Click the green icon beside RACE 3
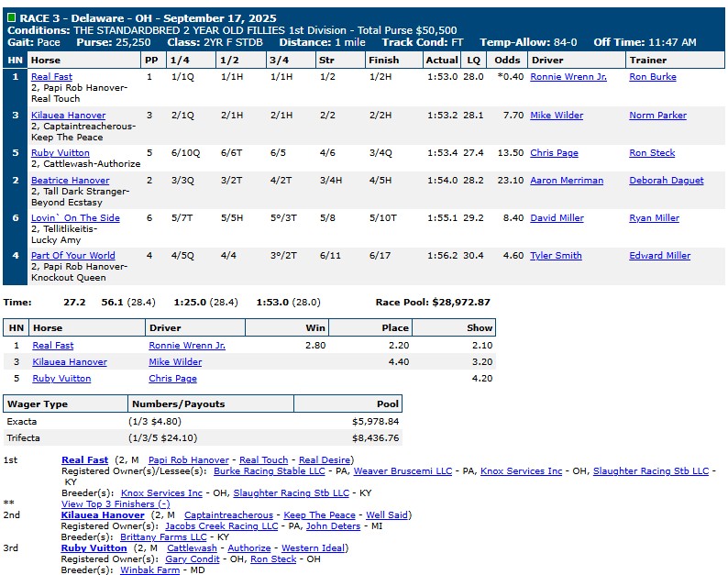This screenshot has height=575, width=728. (11, 17)
